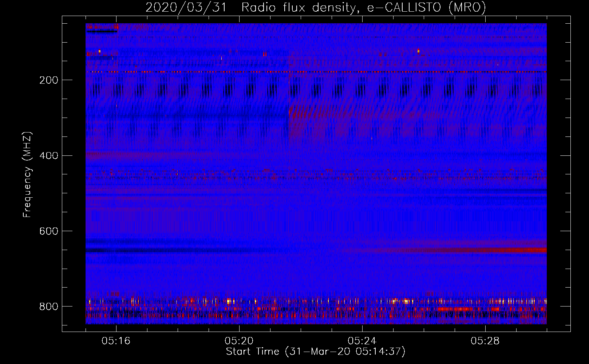
Task: Click the 05:16 time tick label
Action: [x=116, y=341]
